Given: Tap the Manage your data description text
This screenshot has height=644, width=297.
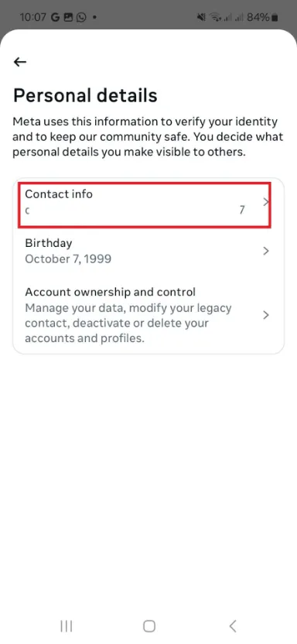Looking at the screenshot, I should click(x=128, y=324).
